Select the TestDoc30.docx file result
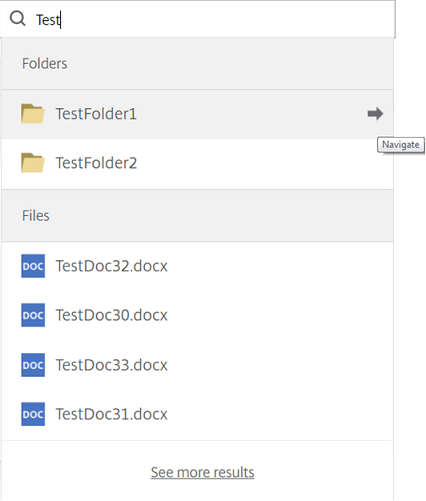Image resolution: width=426 pixels, height=501 pixels. [197, 315]
